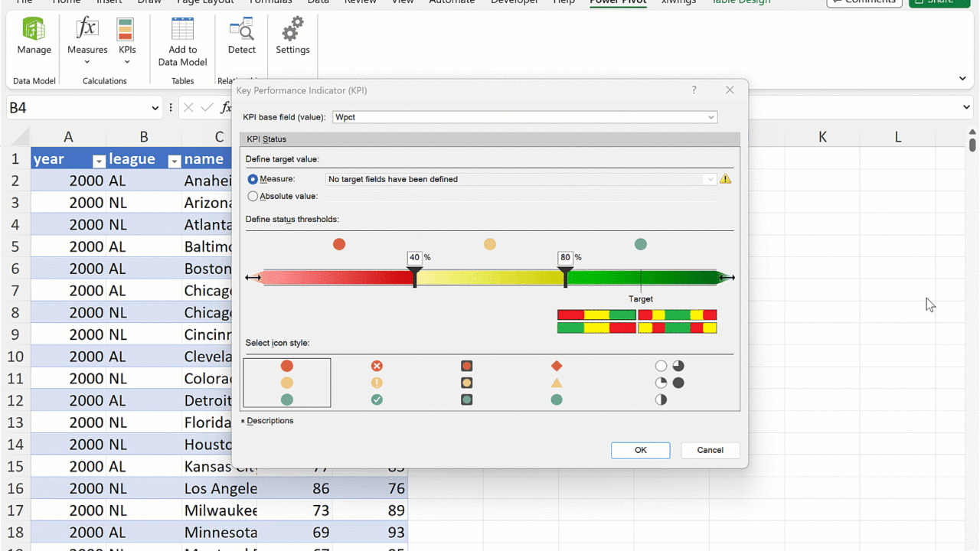980x551 pixels.
Task: Open the Name Box dropdown arrow
Action: point(155,108)
